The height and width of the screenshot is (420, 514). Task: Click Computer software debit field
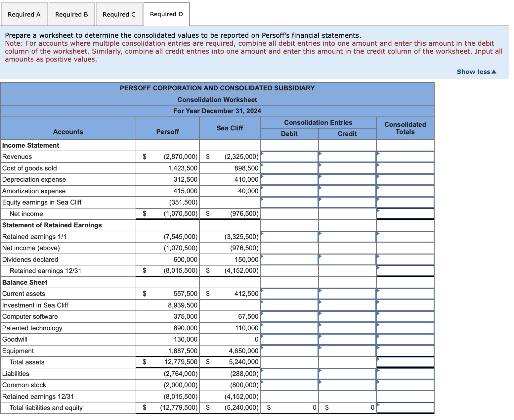pyautogui.click(x=289, y=316)
